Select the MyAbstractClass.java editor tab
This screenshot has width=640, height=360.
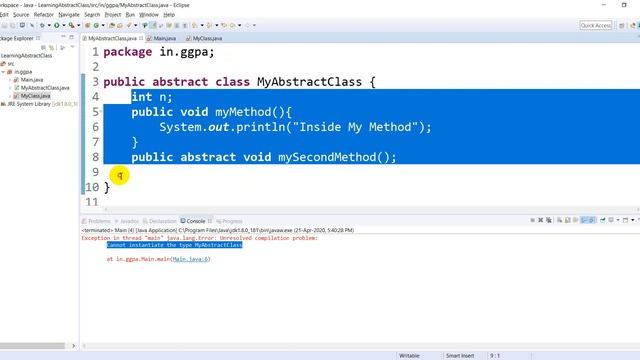[112, 38]
